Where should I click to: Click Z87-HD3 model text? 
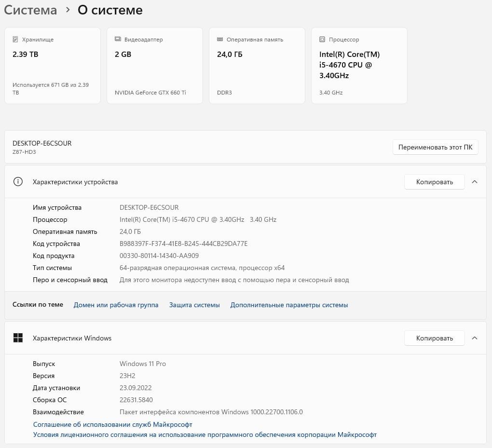(x=24, y=152)
